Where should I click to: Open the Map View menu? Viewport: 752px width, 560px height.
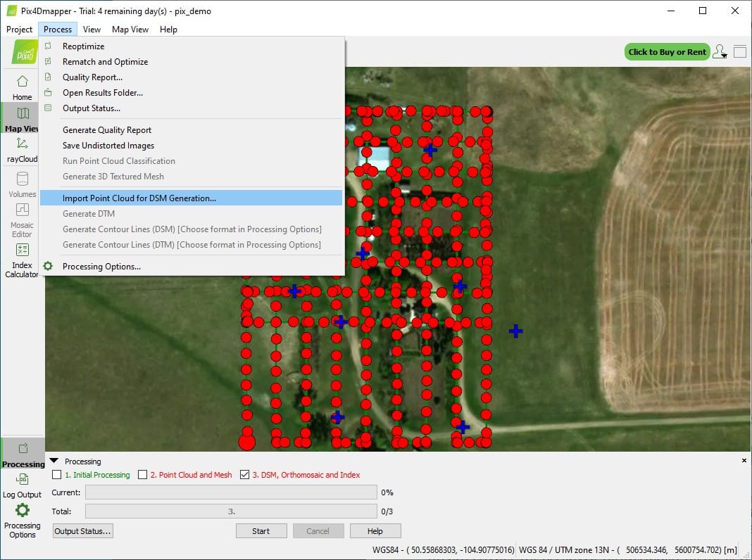(130, 30)
